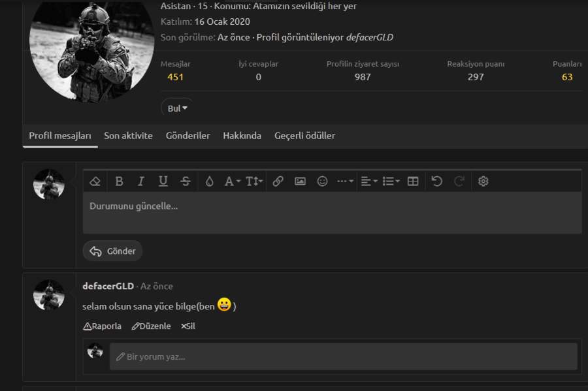The height and width of the screenshot is (391, 588).
Task: Click the 'Bir yorum yaz...' comment field
Action: pos(343,356)
